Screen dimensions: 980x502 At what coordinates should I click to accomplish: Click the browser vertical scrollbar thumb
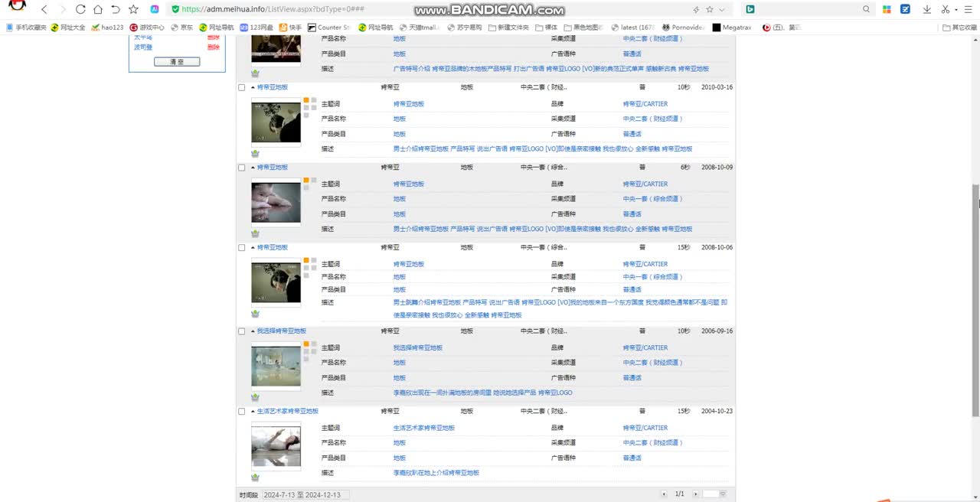pyautogui.click(x=975, y=300)
